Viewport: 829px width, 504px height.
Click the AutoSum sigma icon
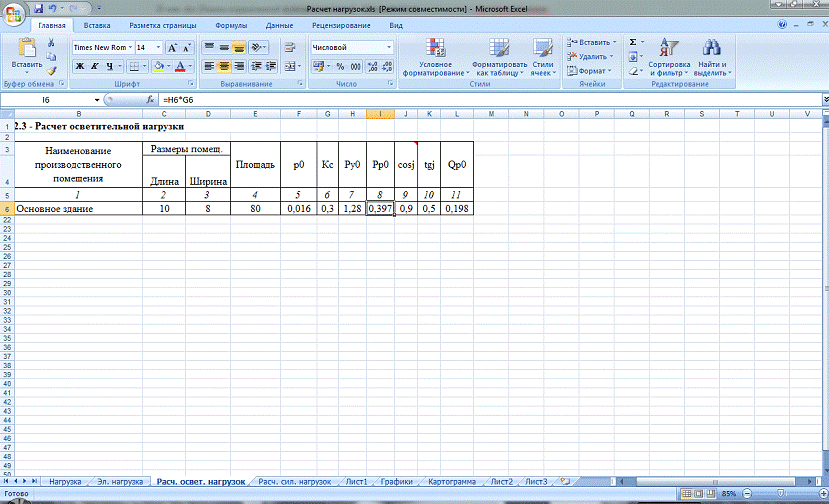tap(633, 43)
